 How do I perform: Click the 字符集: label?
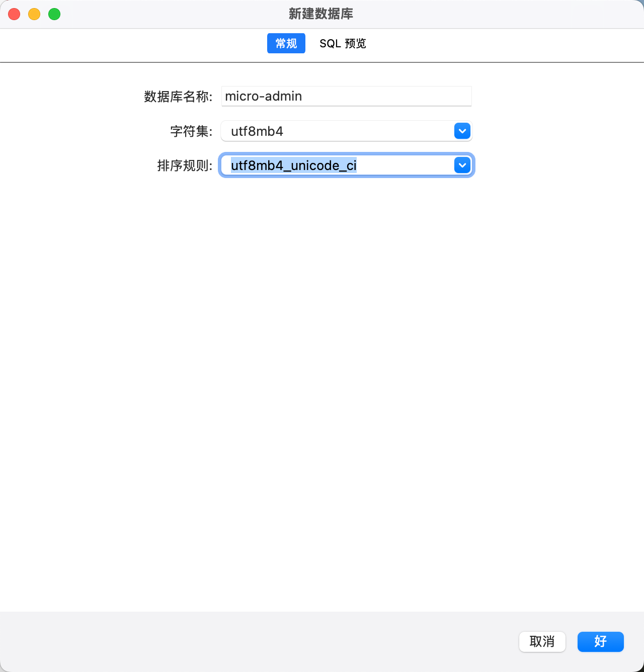(191, 131)
